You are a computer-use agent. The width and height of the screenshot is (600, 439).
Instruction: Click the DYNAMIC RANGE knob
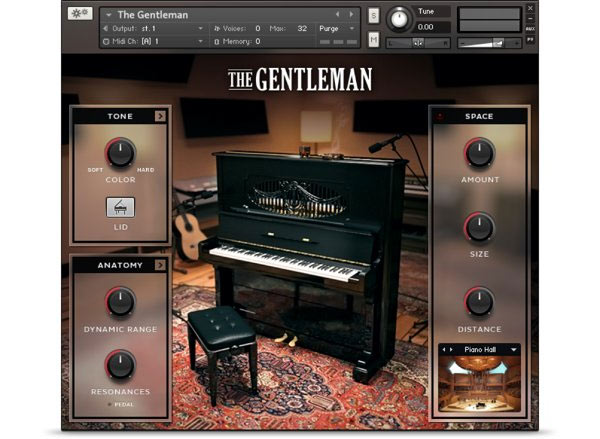[x=120, y=302]
